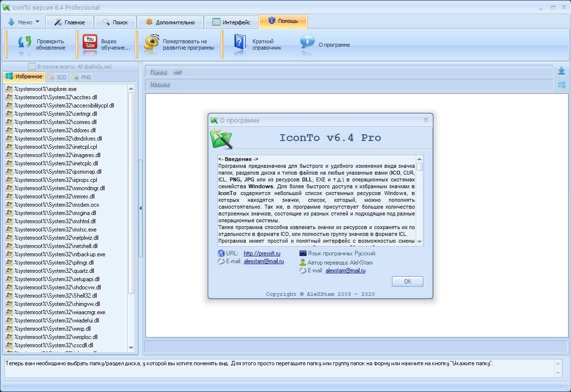Select the Помощь tab
The width and height of the screenshot is (571, 392).
coord(284,21)
